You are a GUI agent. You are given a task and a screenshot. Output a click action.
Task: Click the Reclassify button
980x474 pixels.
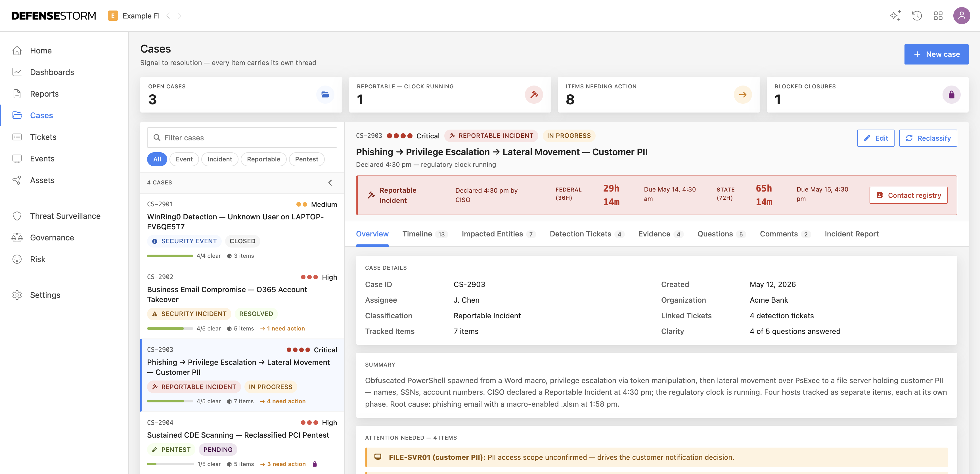tap(928, 138)
